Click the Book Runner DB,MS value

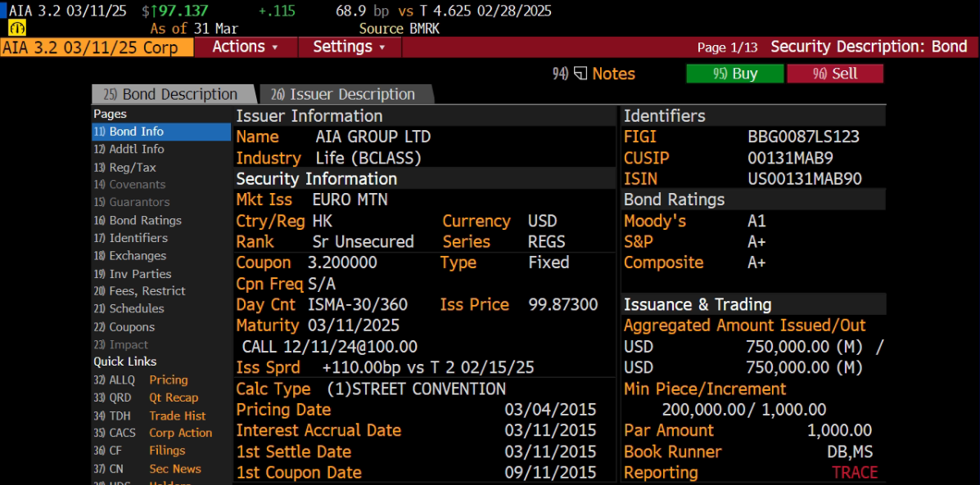coord(850,452)
